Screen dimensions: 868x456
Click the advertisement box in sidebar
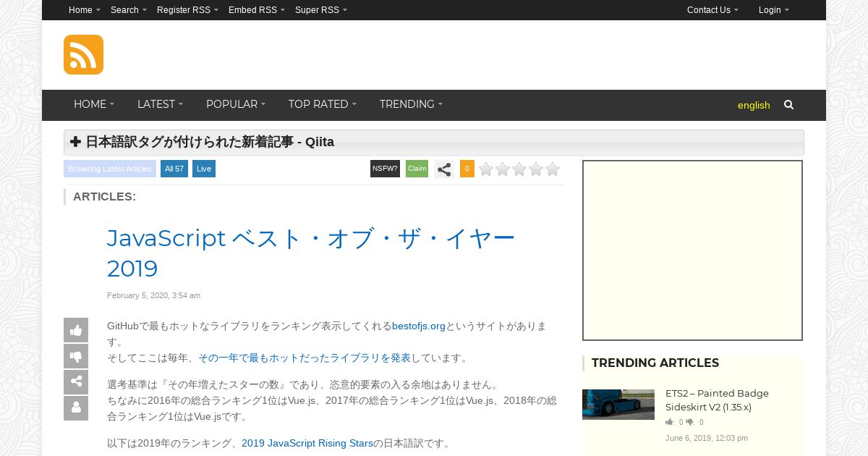[x=693, y=250]
